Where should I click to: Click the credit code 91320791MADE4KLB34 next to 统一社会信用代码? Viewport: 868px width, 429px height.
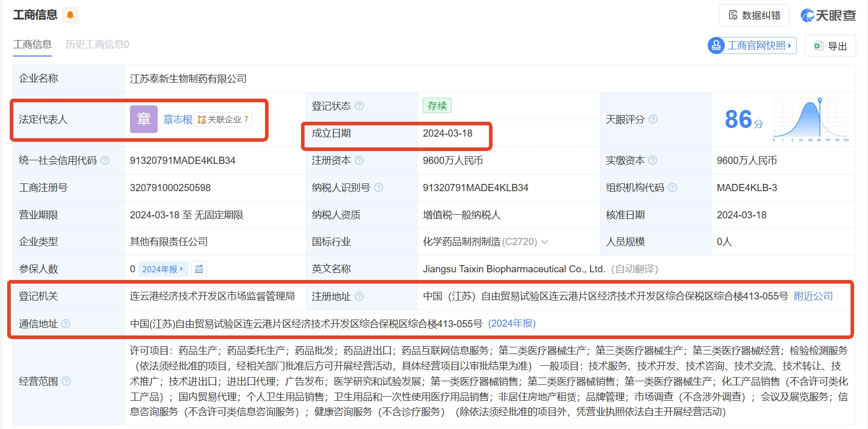click(182, 160)
